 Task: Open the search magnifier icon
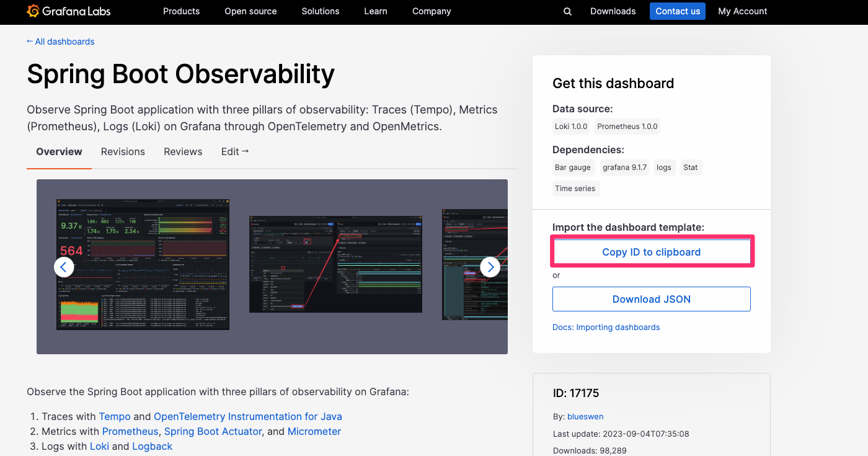pyautogui.click(x=567, y=11)
